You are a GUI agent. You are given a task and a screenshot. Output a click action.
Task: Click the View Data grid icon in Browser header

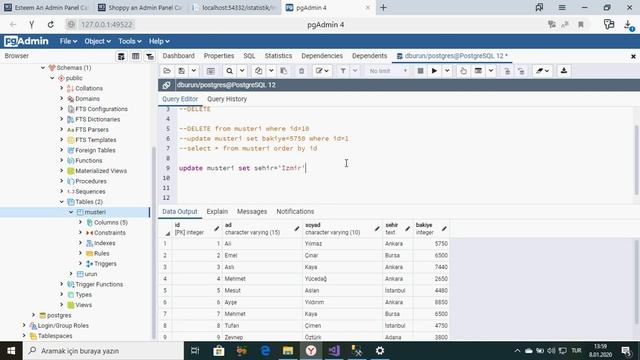click(x=136, y=56)
